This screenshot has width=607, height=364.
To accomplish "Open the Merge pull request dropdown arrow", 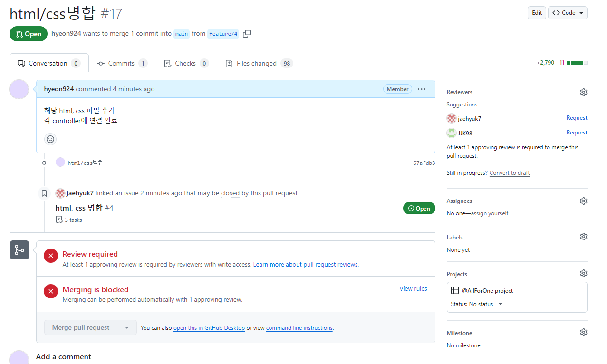I will tap(126, 327).
